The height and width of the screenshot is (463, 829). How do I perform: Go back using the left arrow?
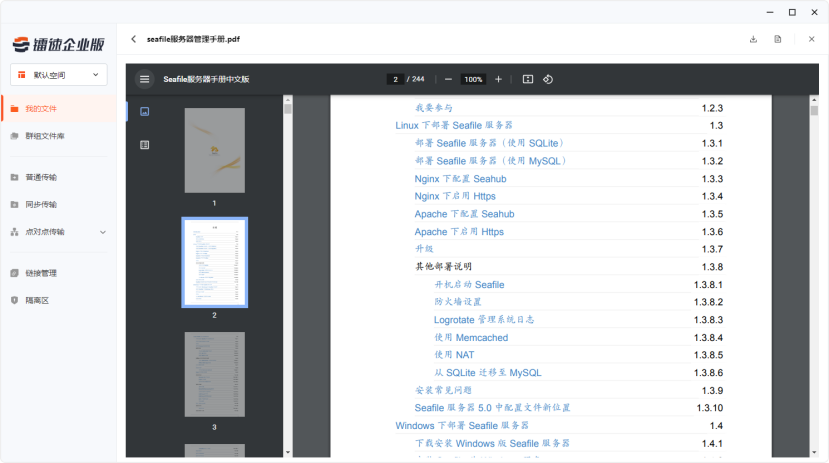[x=133, y=39]
